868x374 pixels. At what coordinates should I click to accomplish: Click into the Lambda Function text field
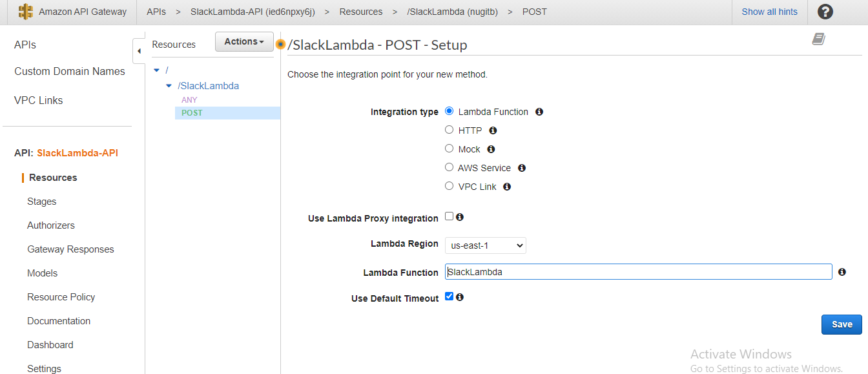639,272
